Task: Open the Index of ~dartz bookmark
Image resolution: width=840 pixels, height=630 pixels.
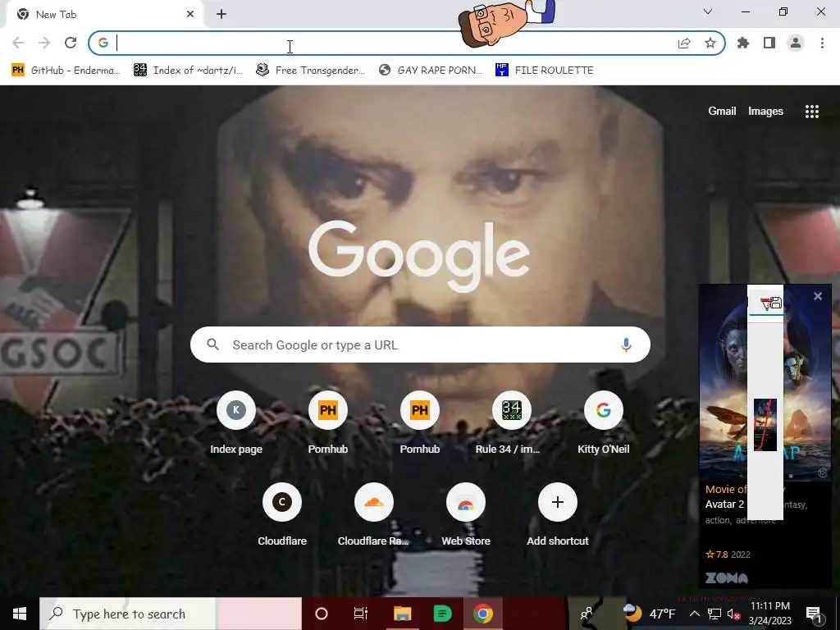Action: click(x=188, y=71)
